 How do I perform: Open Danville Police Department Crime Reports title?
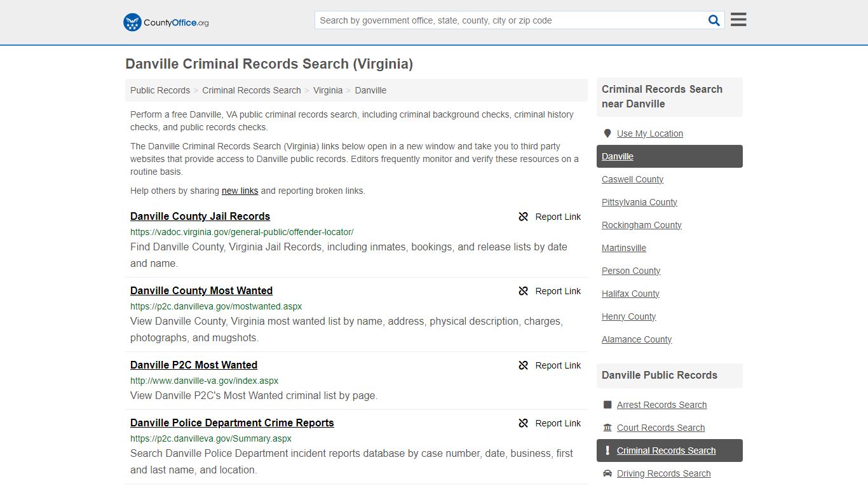click(x=232, y=423)
